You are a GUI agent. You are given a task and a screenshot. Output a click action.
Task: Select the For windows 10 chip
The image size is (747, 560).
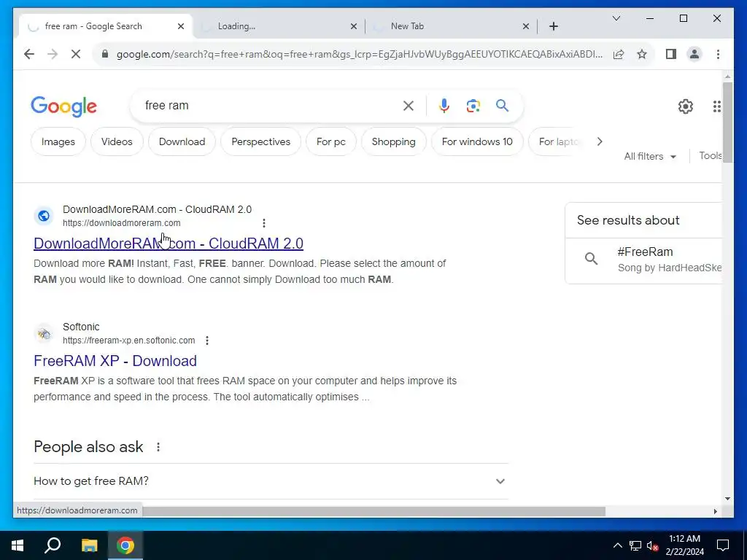(x=477, y=141)
